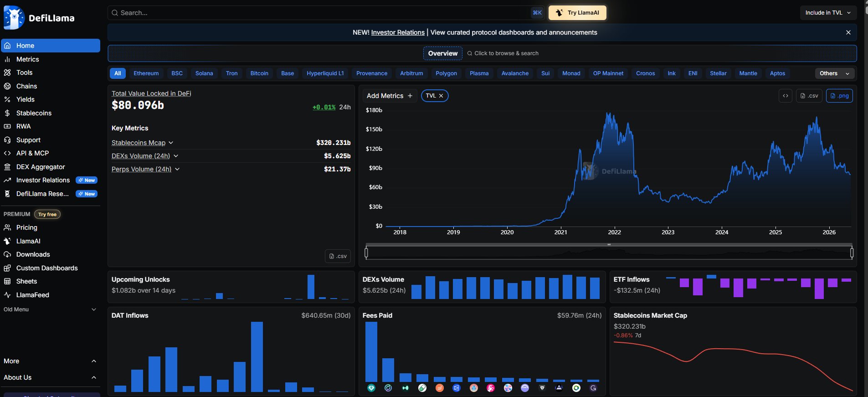Open the Stablecoins dollar icon in sidebar
The height and width of the screenshot is (397, 868).
click(x=7, y=113)
